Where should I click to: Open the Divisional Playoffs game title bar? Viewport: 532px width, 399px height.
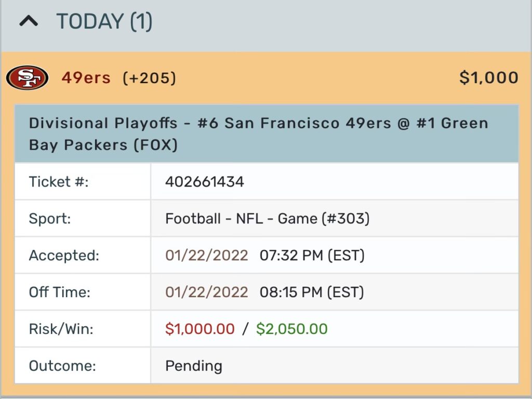267,134
